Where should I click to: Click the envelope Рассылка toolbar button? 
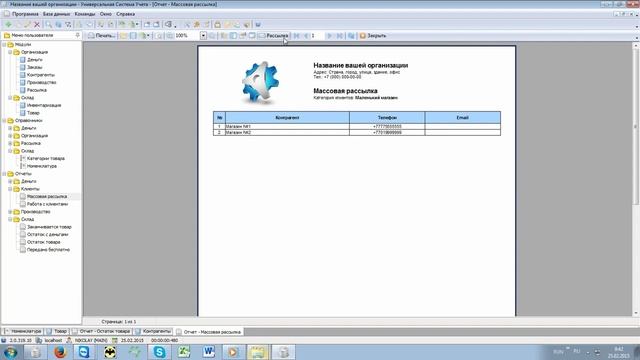pyautogui.click(x=273, y=36)
